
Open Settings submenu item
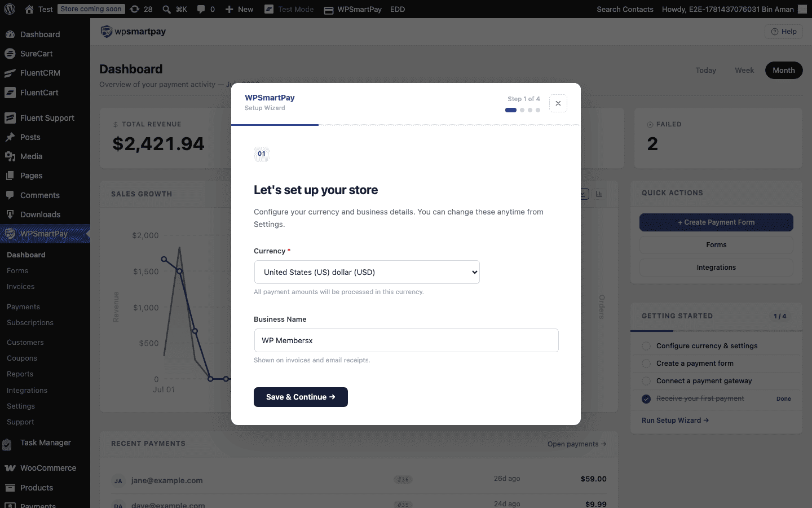pos(21,406)
